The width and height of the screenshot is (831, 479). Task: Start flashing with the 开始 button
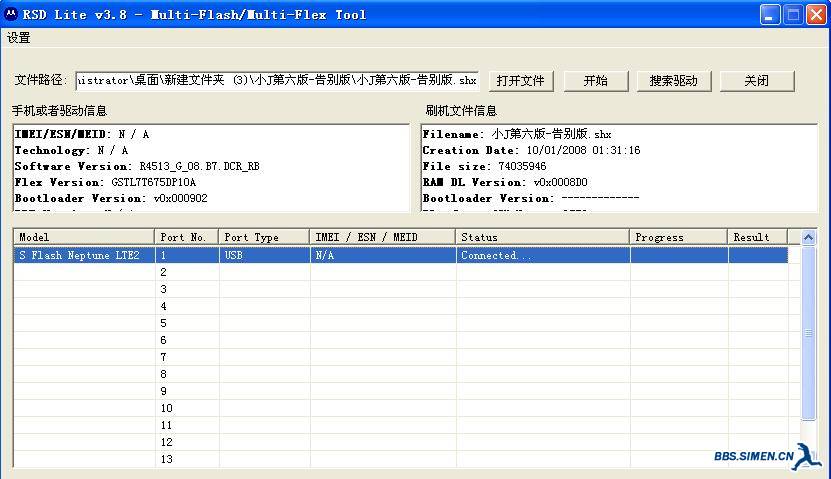(596, 81)
